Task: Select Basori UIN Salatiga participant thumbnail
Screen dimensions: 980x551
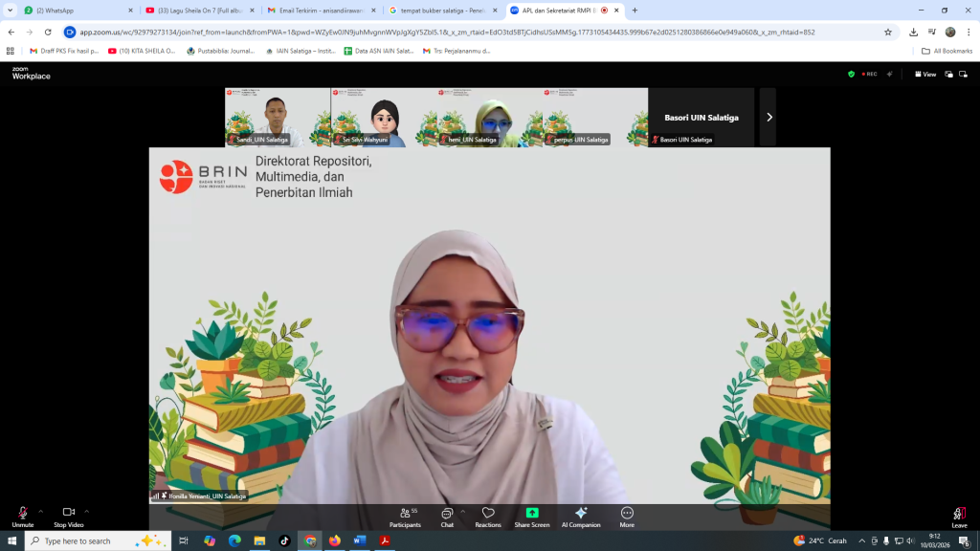Action: pyautogui.click(x=702, y=118)
